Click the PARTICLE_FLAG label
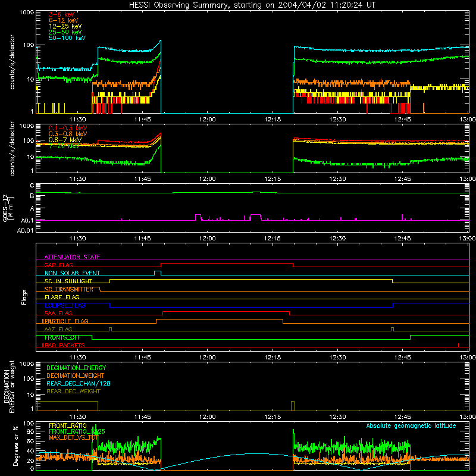476x476 pixels. [x=65, y=321]
